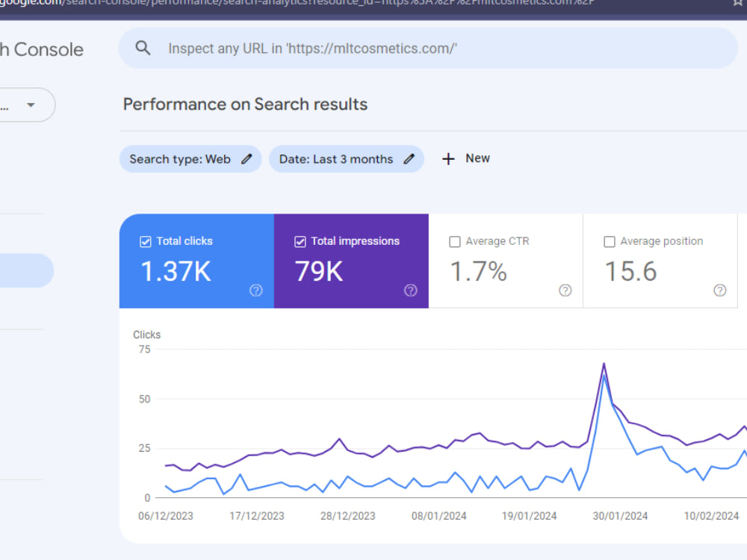Open help icon on Total impressions card
This screenshot has width=747, height=560.
(411, 290)
